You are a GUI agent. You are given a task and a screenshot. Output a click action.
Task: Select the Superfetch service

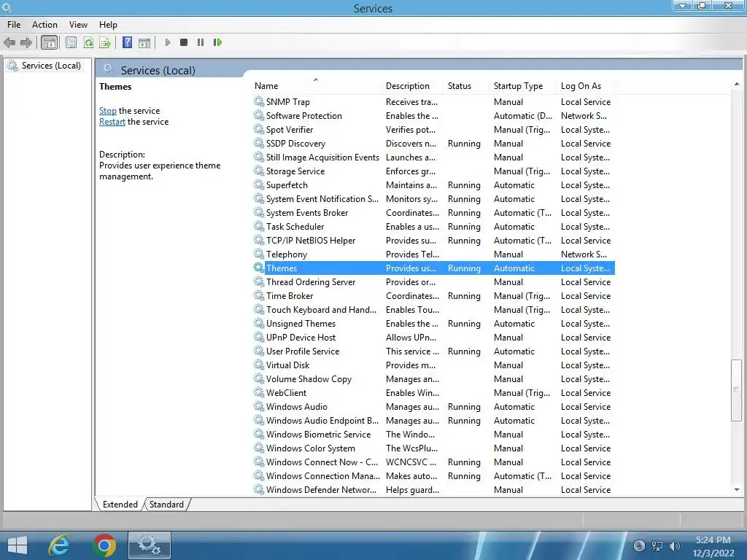click(x=433, y=184)
